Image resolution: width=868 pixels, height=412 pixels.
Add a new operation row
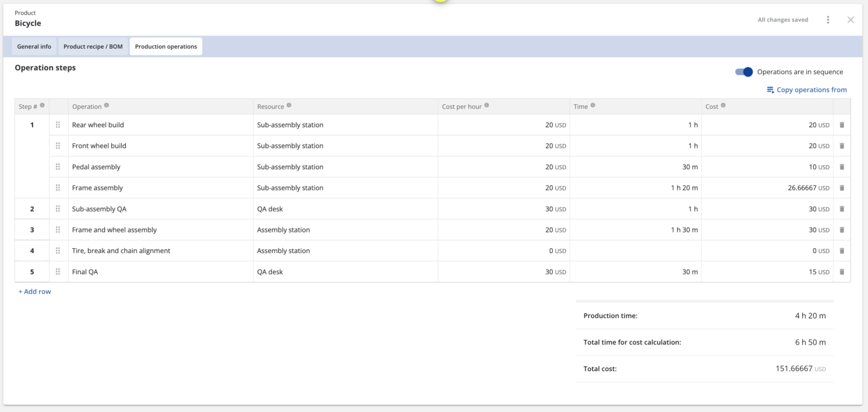pyautogui.click(x=35, y=292)
